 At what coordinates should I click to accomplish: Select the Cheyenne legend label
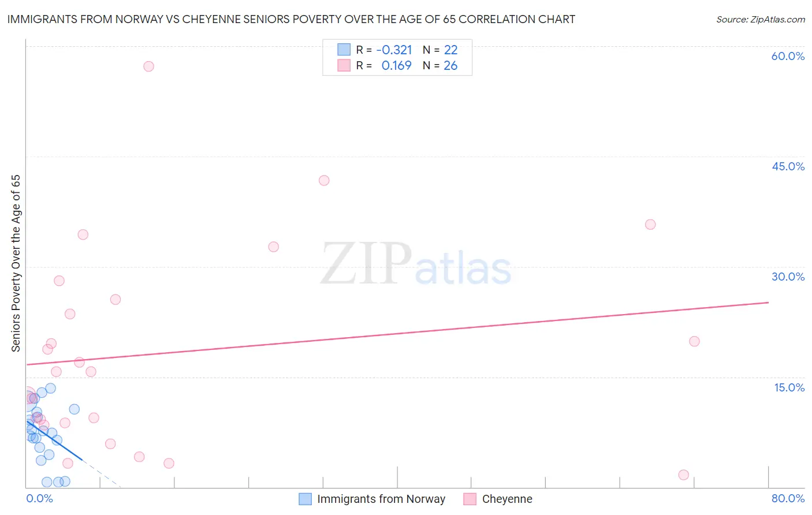point(507,499)
